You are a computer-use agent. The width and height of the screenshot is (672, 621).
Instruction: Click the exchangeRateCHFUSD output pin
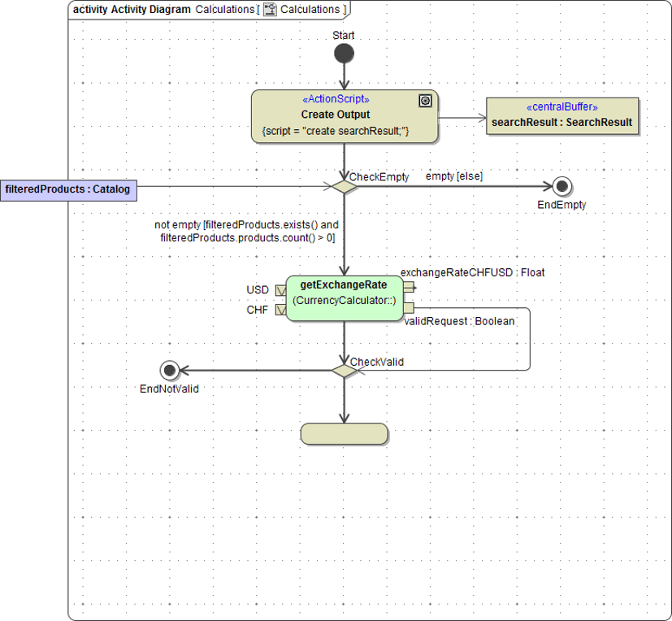point(409,287)
